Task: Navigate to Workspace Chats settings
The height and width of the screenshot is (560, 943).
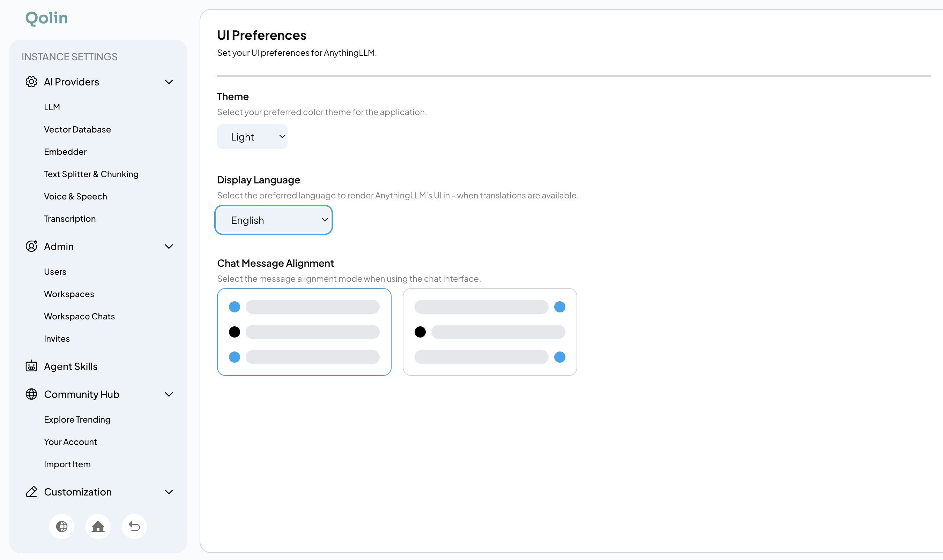Action: coord(79,316)
